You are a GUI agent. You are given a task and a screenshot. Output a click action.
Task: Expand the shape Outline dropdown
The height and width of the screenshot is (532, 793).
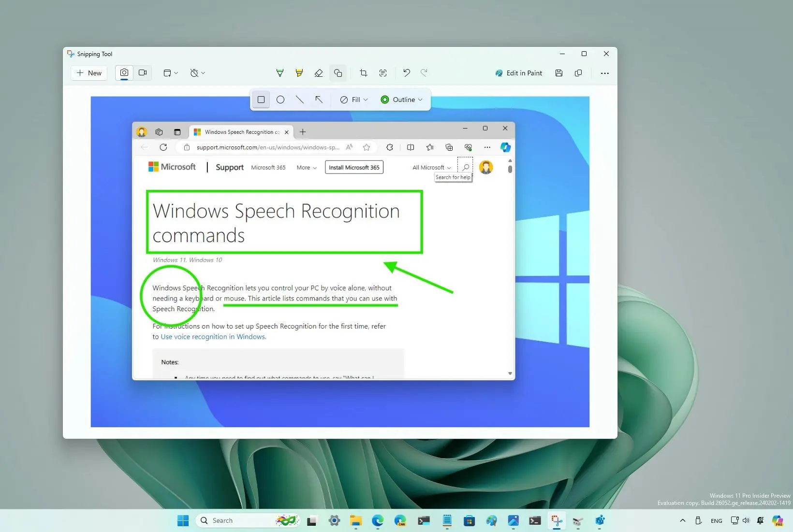point(402,100)
